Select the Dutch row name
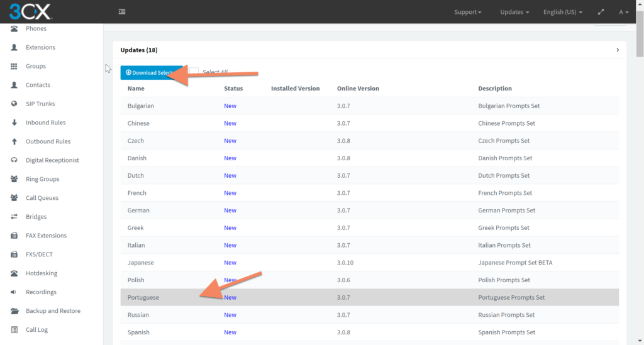 pos(136,175)
